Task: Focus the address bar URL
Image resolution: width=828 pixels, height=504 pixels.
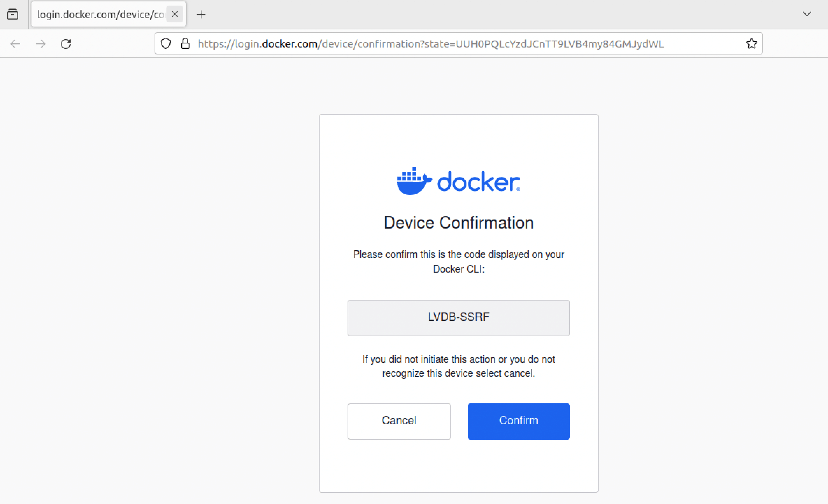Action: pos(430,44)
